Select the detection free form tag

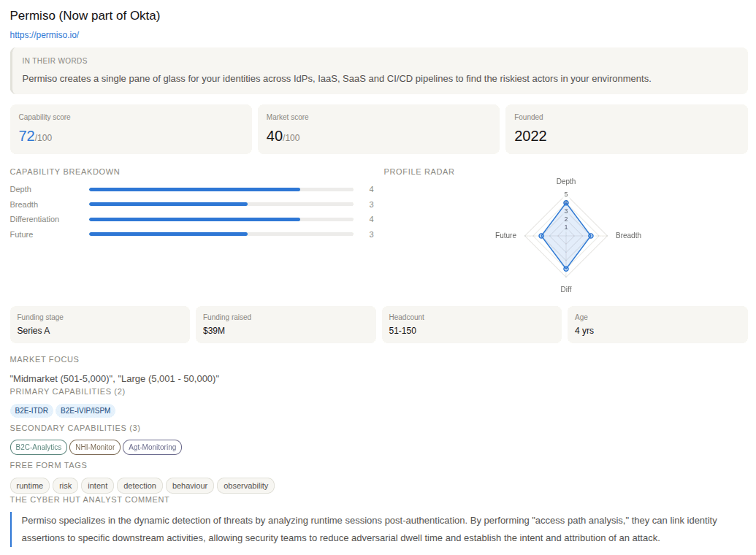click(x=140, y=486)
